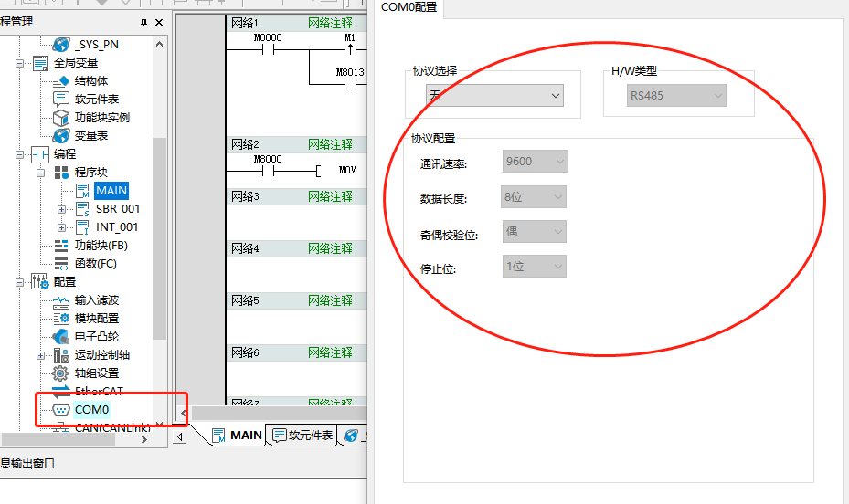Expand the SBR_001 subroutine node
Image resolution: width=849 pixels, height=504 pixels.
(62, 209)
